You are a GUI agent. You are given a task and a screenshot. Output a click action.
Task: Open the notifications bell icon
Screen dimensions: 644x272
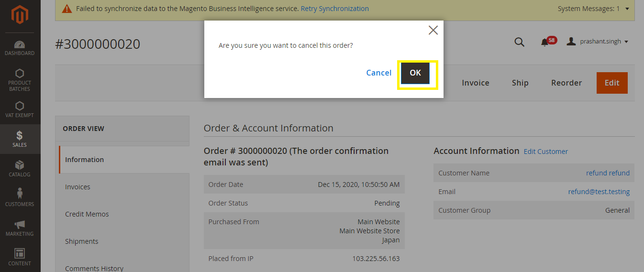click(545, 42)
